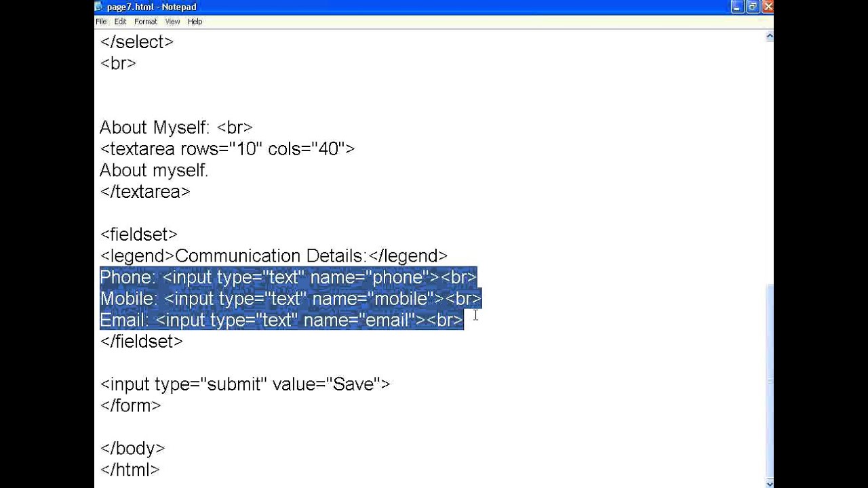Screen dimensions: 868x488
Task: Click the Email input line
Action: pyautogui.click(x=281, y=320)
